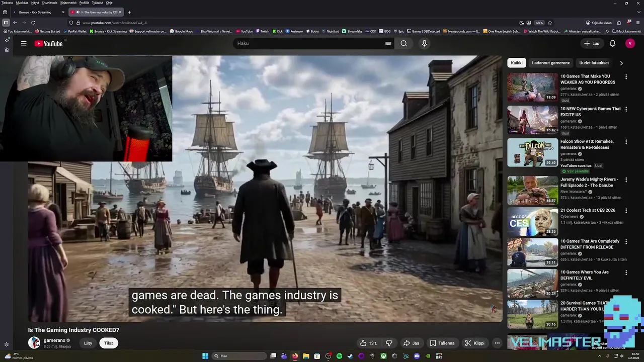Reload the page in browser toolbar

click(33, 23)
